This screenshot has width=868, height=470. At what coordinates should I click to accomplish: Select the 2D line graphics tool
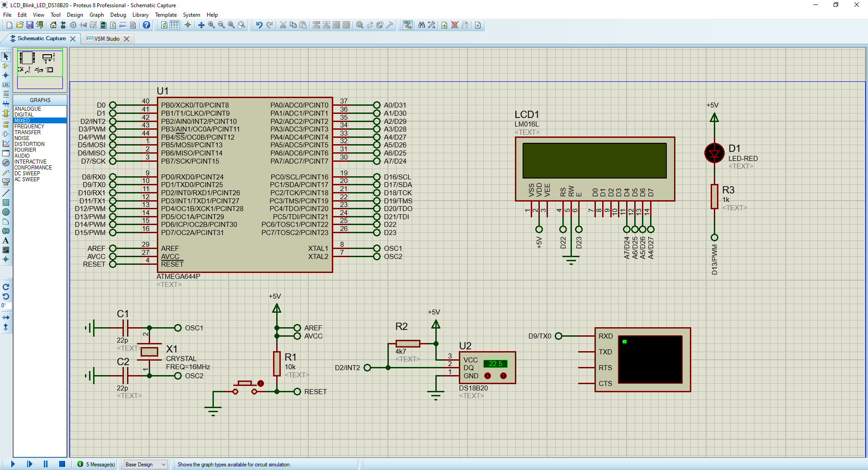[x=6, y=193]
